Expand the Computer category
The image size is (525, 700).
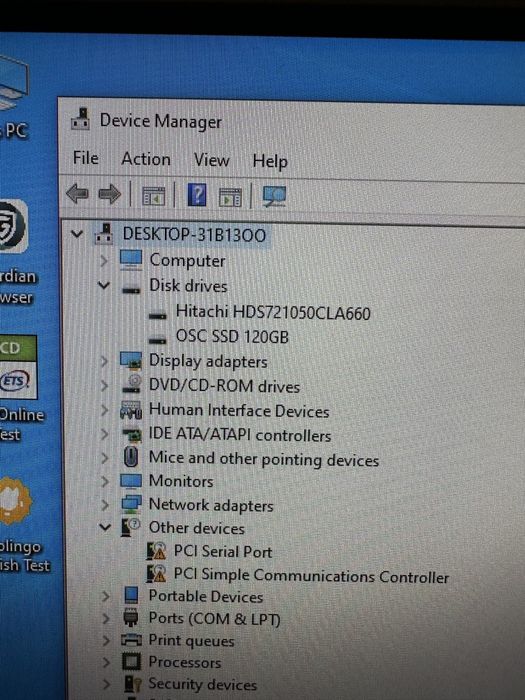[104, 260]
